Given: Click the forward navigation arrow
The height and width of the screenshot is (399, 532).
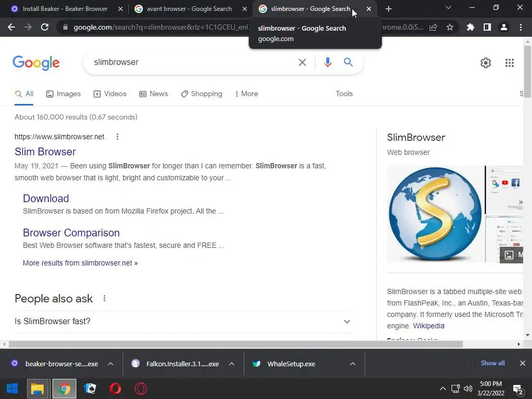Looking at the screenshot, I should coord(28,27).
